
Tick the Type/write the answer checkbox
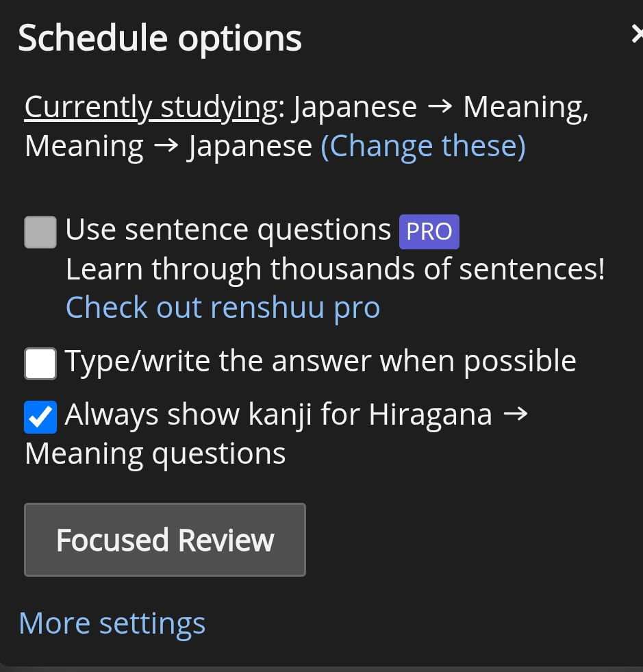pyautogui.click(x=40, y=363)
